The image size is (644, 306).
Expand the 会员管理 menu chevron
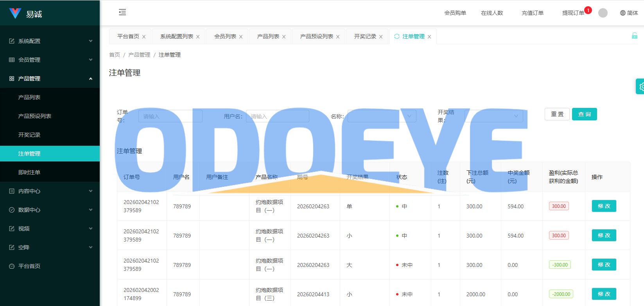coord(91,60)
